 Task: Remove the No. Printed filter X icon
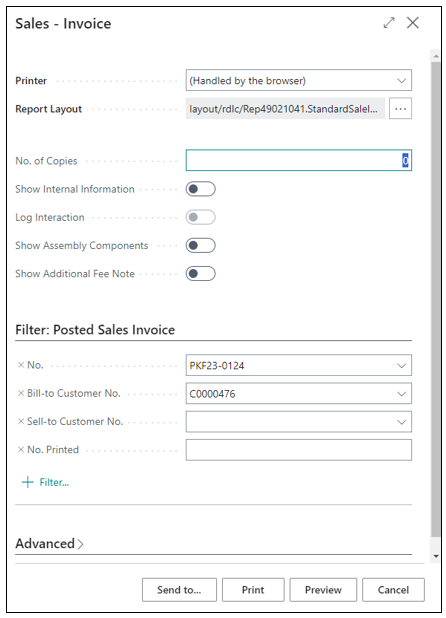click(21, 450)
